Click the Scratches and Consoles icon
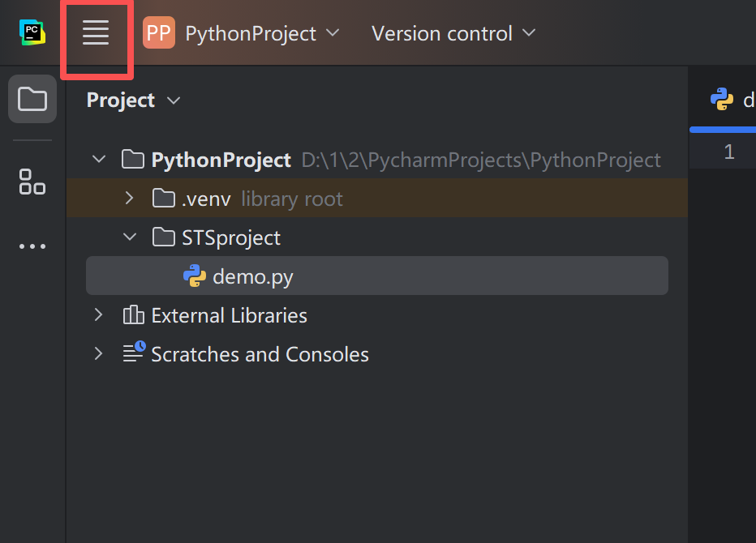The image size is (756, 543). (134, 353)
